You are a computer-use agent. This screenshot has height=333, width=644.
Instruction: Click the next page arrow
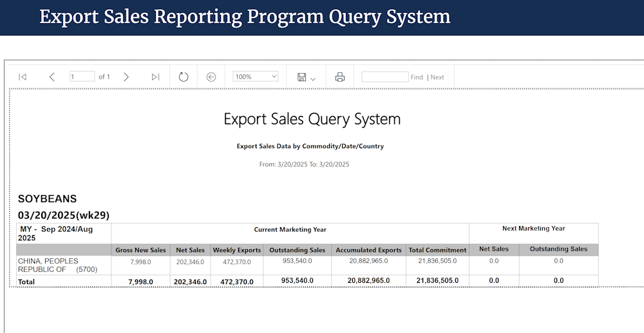tap(126, 77)
